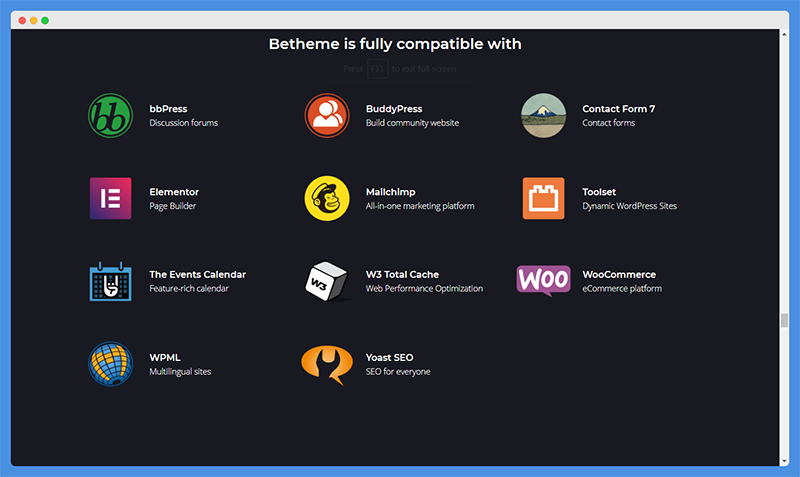This screenshot has width=800, height=477.
Task: Click 'All-in-one marketing platform' text
Action: (x=420, y=206)
